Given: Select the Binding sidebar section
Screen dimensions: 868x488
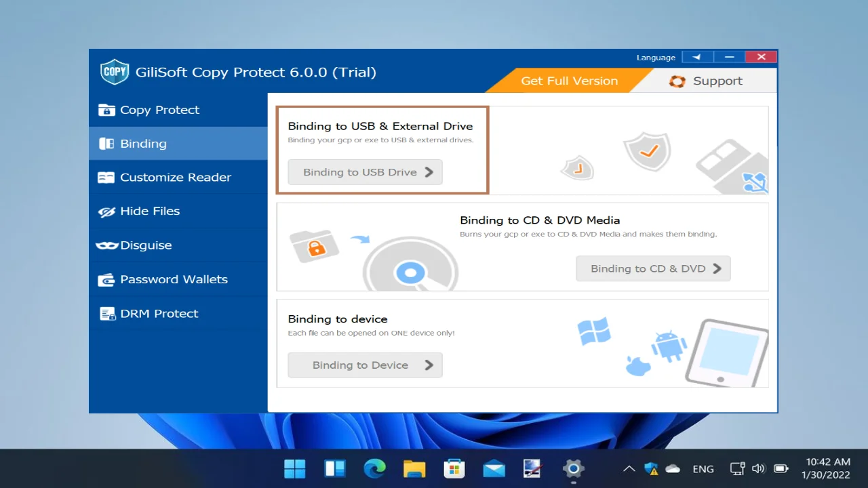Looking at the screenshot, I should click(178, 144).
